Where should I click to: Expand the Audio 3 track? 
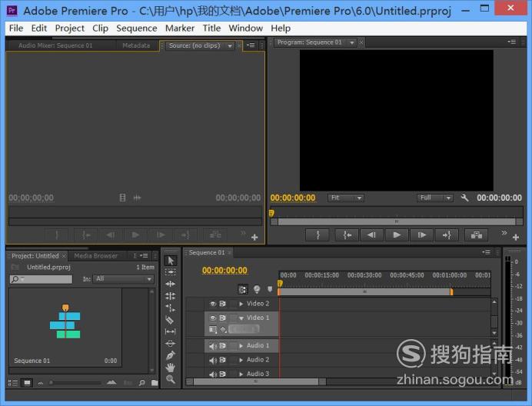tap(241, 374)
